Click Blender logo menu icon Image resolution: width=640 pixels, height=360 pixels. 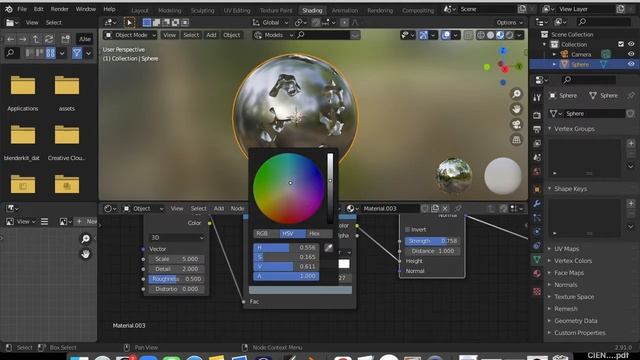tap(9, 9)
